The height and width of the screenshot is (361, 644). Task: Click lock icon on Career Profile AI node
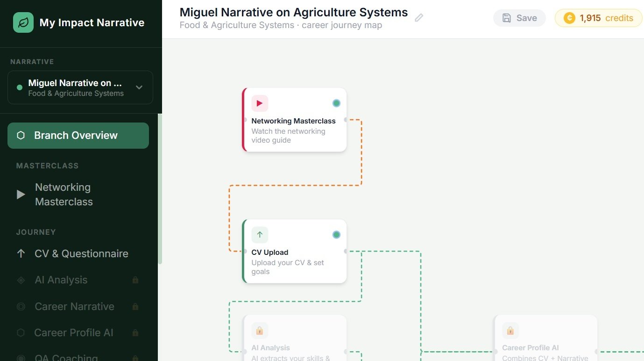point(510,331)
